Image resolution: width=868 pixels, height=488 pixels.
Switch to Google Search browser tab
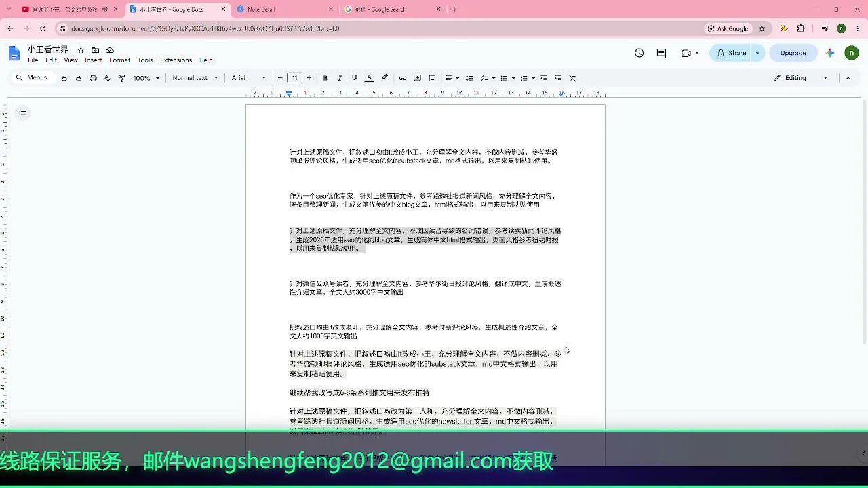pos(393,9)
